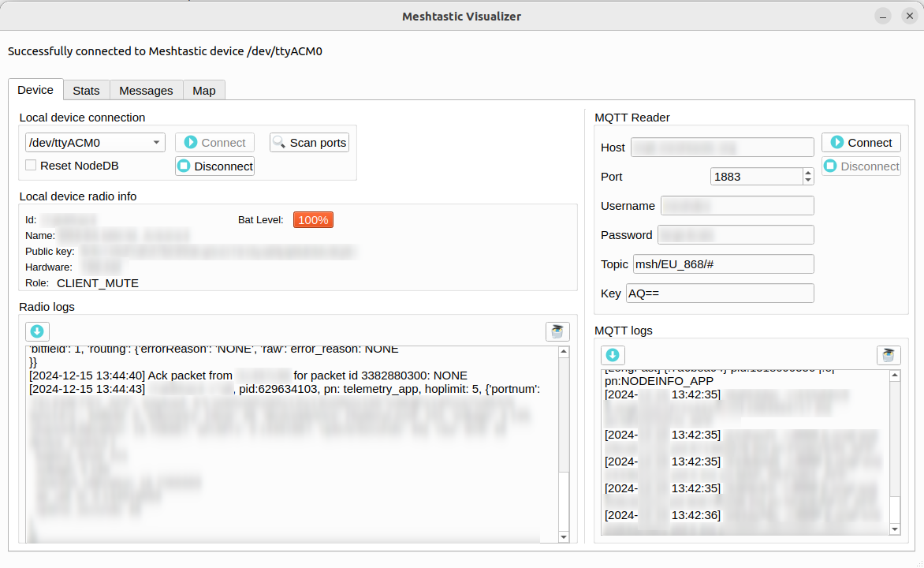Click the MQTT Password field
The height and width of the screenshot is (568, 924).
tap(736, 235)
